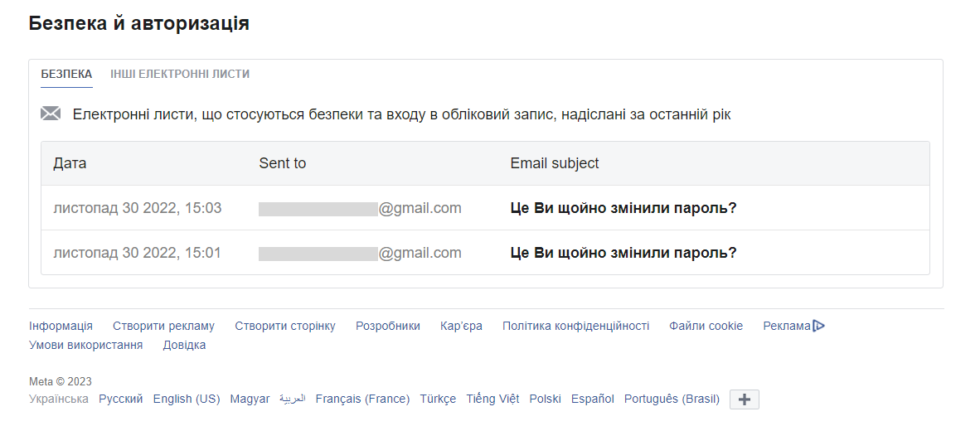Open Політика конфіденційності
Screen dimensions: 980x426
(x=575, y=326)
